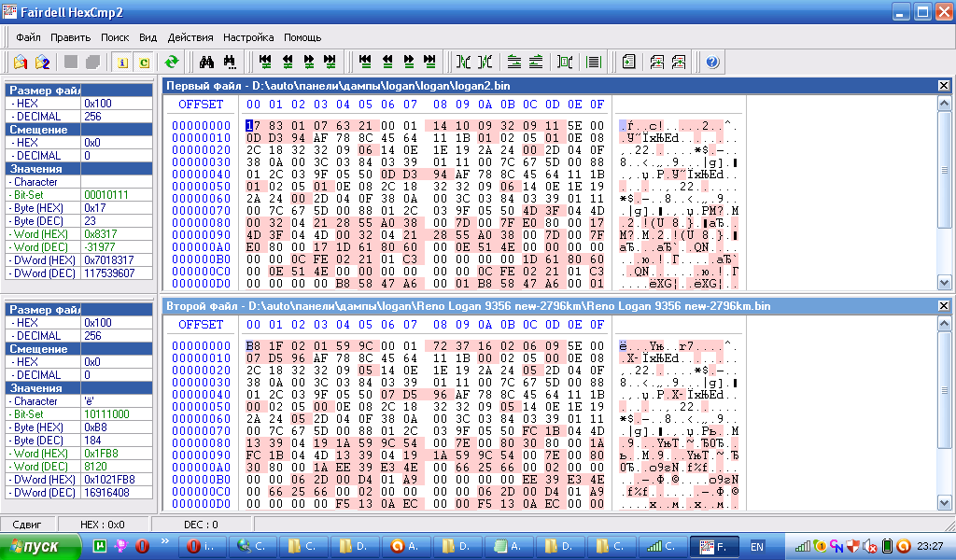The image size is (956, 560).
Task: Expand the quick launch chevron in taskbar
Action: [164, 541]
